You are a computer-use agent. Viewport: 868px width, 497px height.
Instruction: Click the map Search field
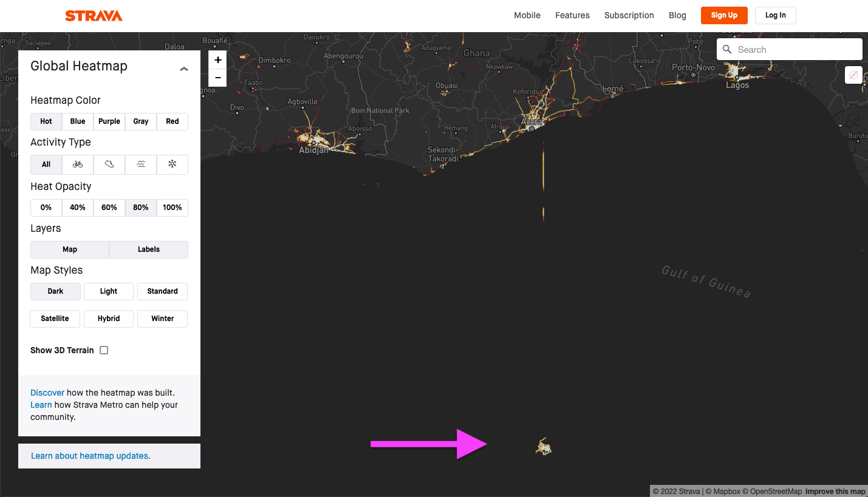[796, 50]
